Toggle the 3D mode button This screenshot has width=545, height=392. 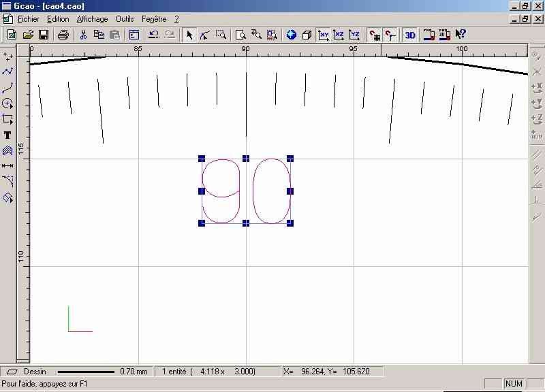[410, 35]
